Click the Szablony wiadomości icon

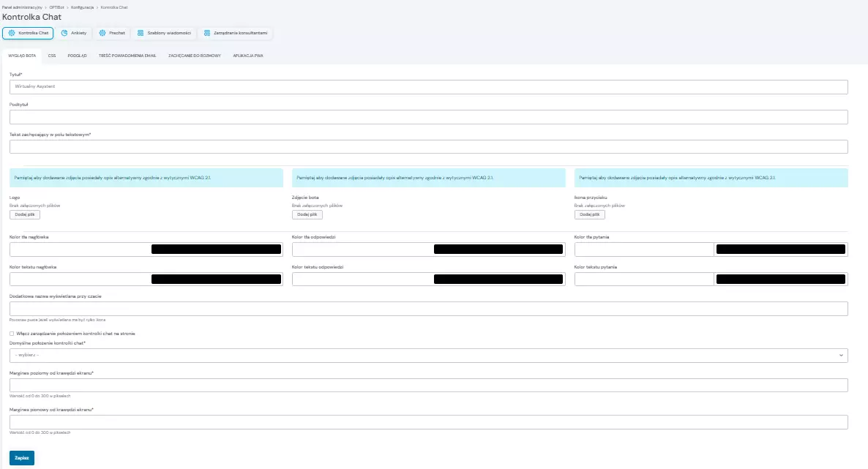tap(140, 33)
